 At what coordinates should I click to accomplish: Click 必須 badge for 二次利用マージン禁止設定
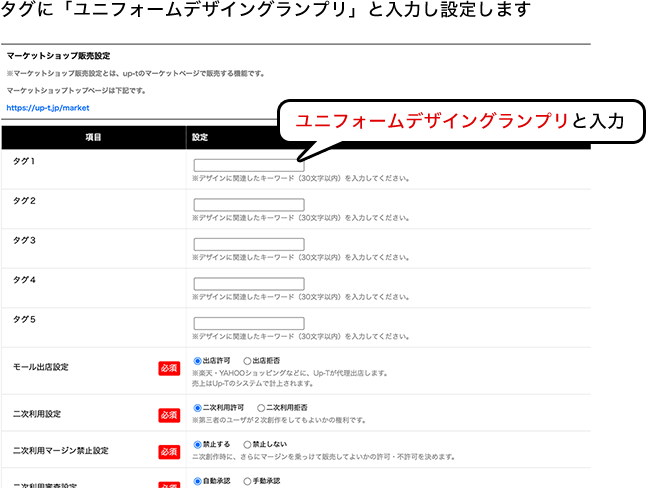168,452
